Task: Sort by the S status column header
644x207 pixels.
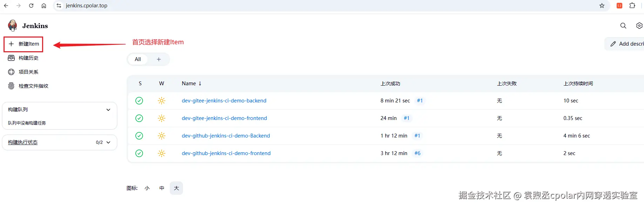Action: coord(140,84)
